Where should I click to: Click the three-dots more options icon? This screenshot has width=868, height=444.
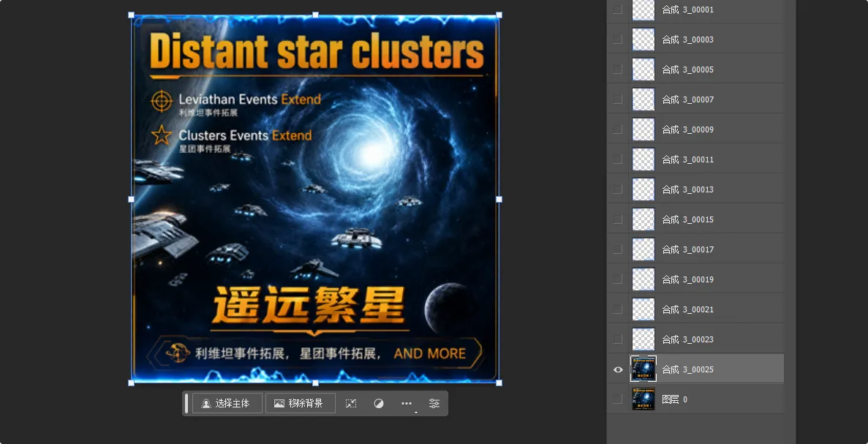click(407, 404)
